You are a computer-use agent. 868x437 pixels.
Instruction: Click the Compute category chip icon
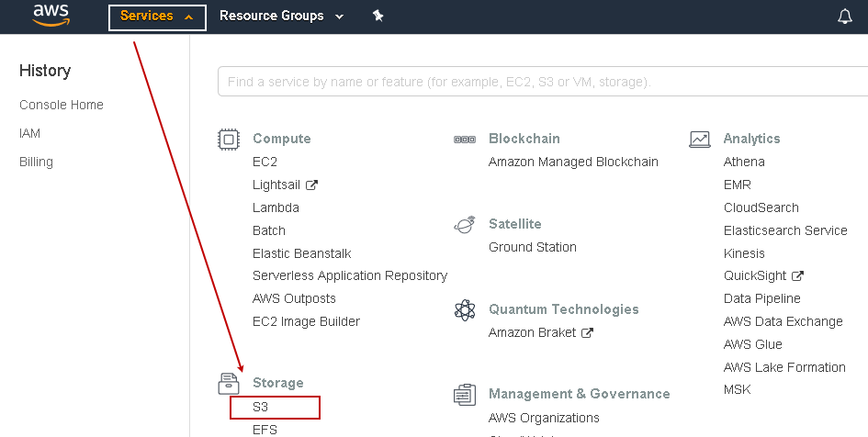point(229,139)
